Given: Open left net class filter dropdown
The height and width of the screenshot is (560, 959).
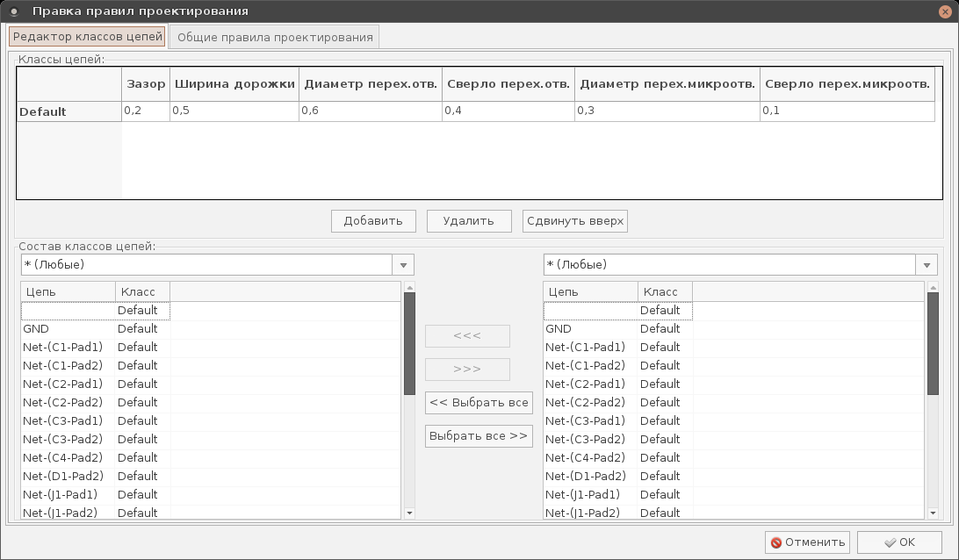Looking at the screenshot, I should tap(403, 265).
